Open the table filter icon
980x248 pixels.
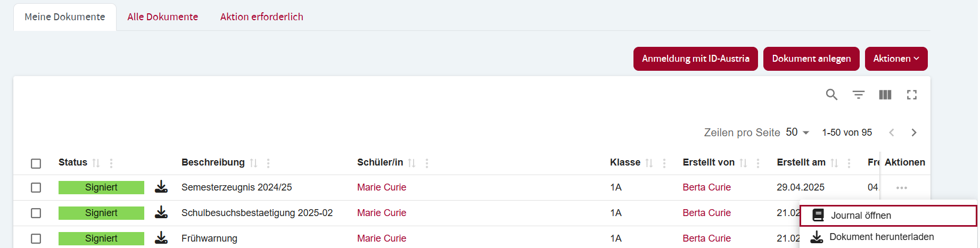(x=858, y=95)
